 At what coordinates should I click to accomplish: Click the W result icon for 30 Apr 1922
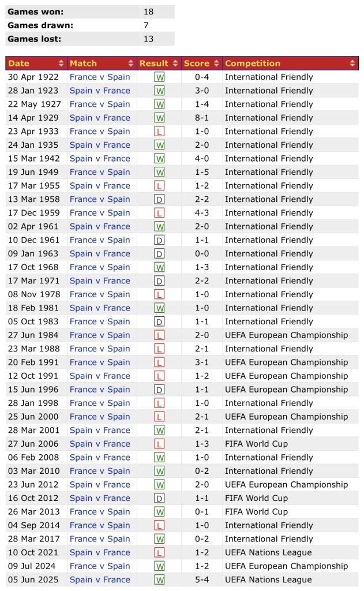click(x=159, y=77)
